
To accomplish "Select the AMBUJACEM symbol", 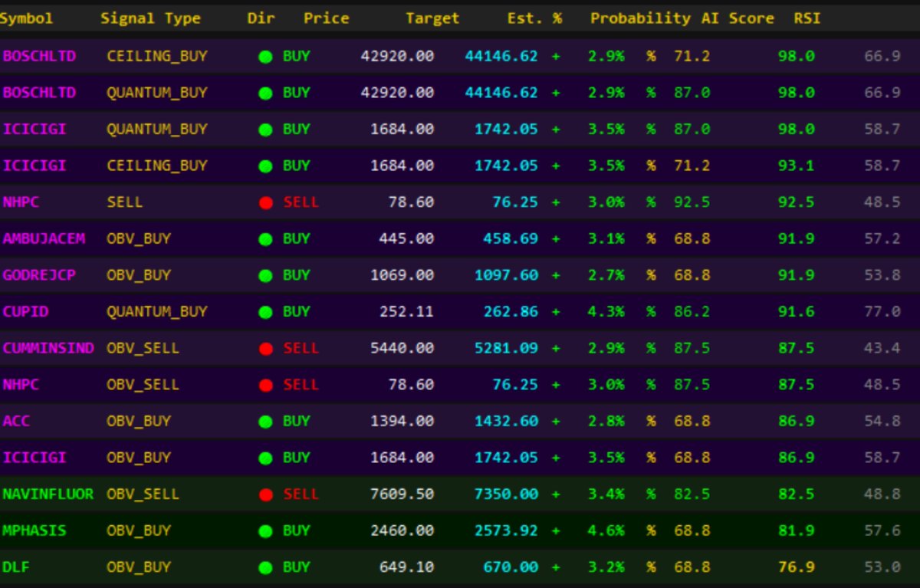I will 44,238.
